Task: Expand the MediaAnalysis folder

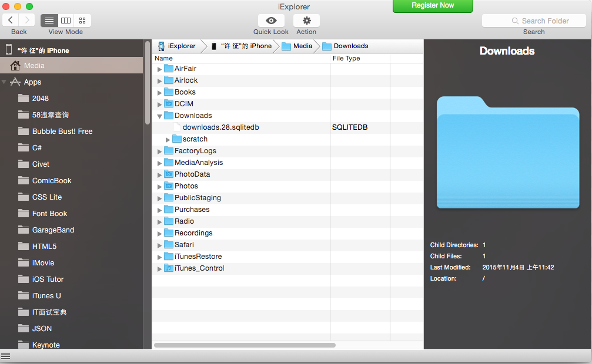Action: [x=159, y=163]
